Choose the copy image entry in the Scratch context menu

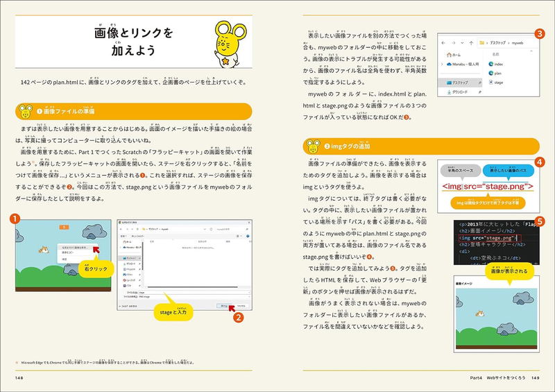pyautogui.click(x=67, y=253)
